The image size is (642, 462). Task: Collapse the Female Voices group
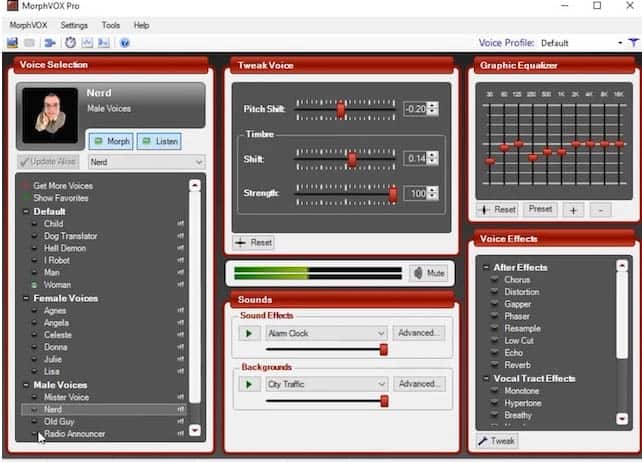click(26, 298)
